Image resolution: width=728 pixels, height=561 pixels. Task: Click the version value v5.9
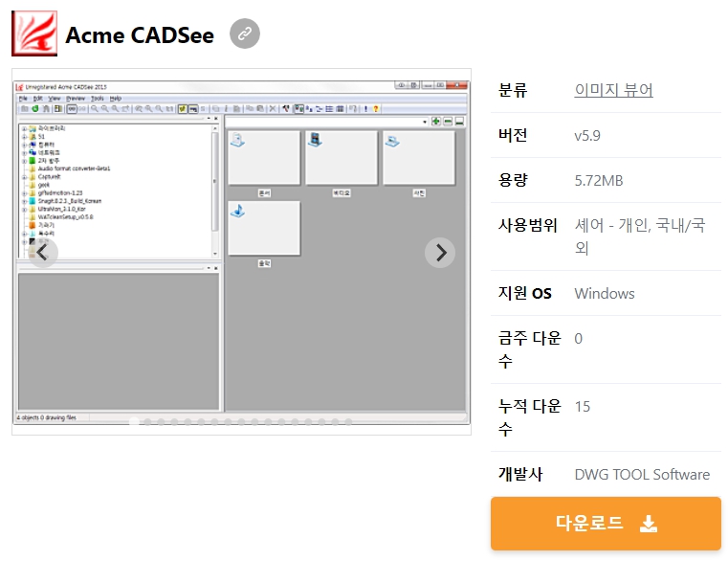coord(587,135)
